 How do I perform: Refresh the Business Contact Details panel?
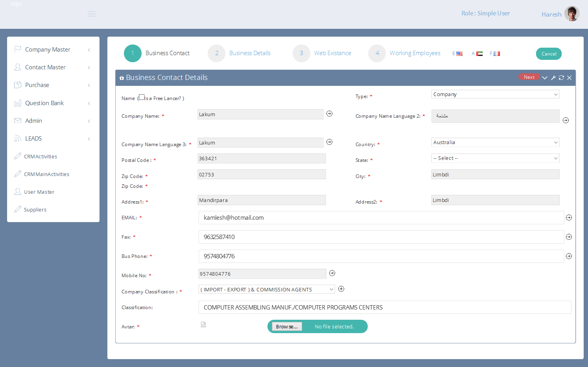561,78
